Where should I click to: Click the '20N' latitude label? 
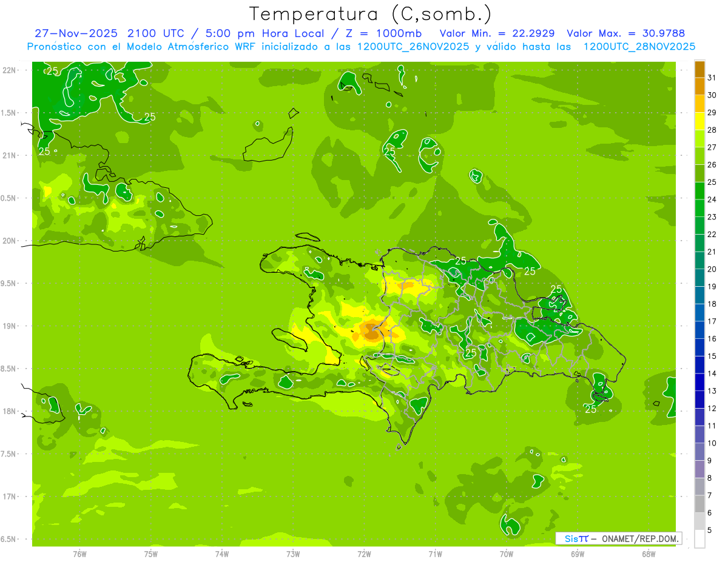[8, 241]
